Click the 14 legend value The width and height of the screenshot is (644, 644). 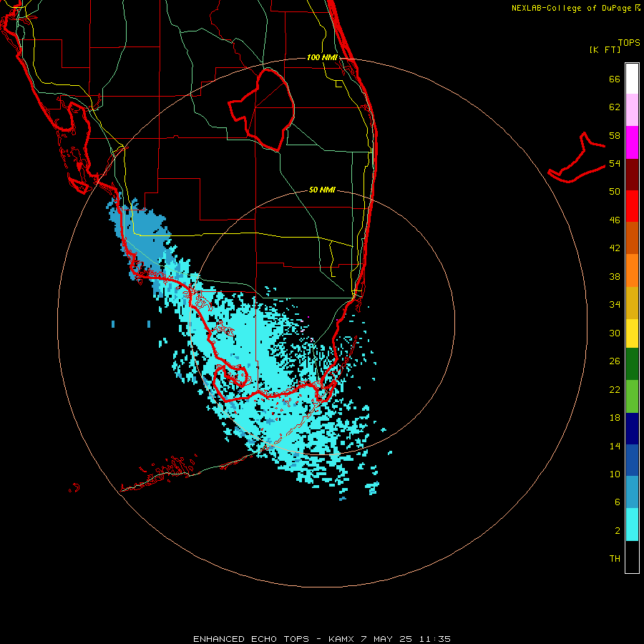tap(615, 446)
